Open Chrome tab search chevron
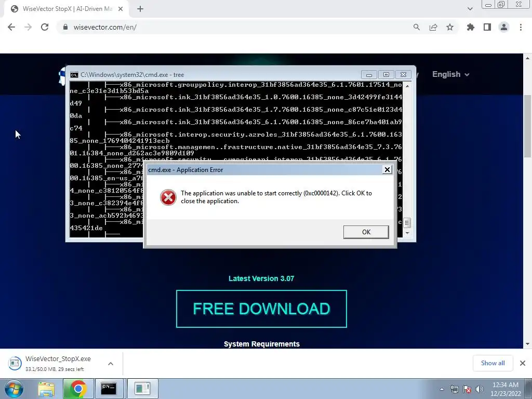Viewport: 532px width, 399px height. tap(470, 9)
